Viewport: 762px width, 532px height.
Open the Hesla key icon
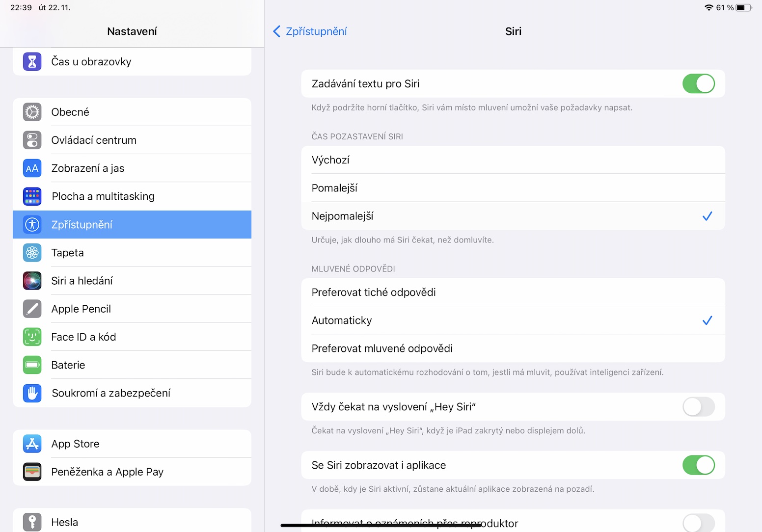32,522
